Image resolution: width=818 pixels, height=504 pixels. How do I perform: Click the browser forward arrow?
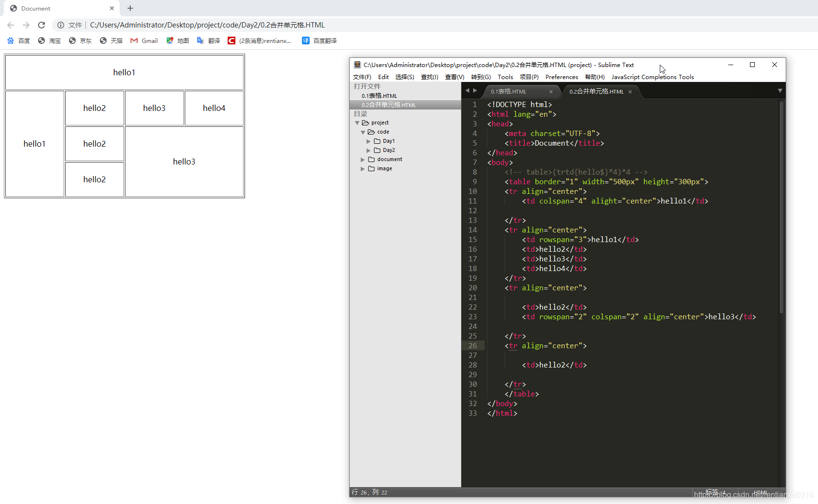pos(26,25)
